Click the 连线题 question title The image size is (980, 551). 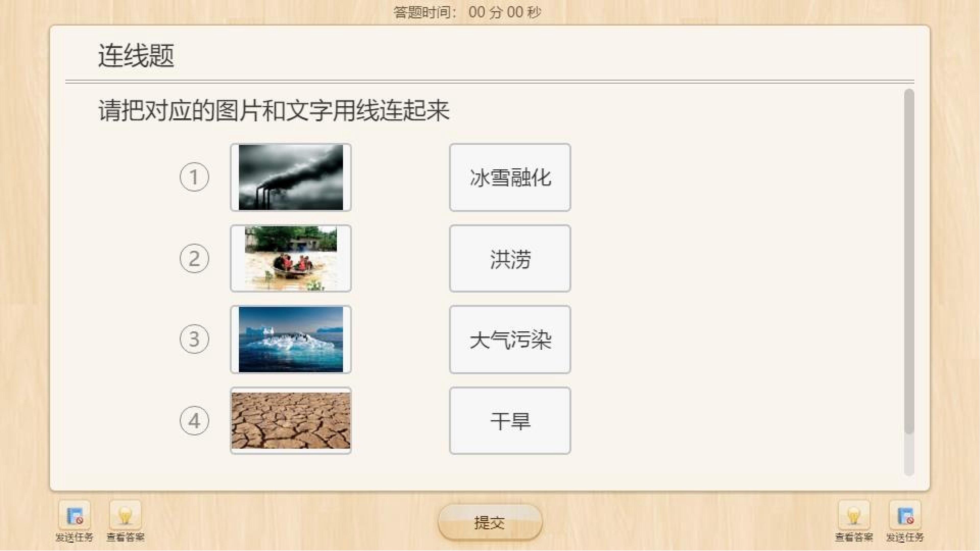click(x=136, y=56)
